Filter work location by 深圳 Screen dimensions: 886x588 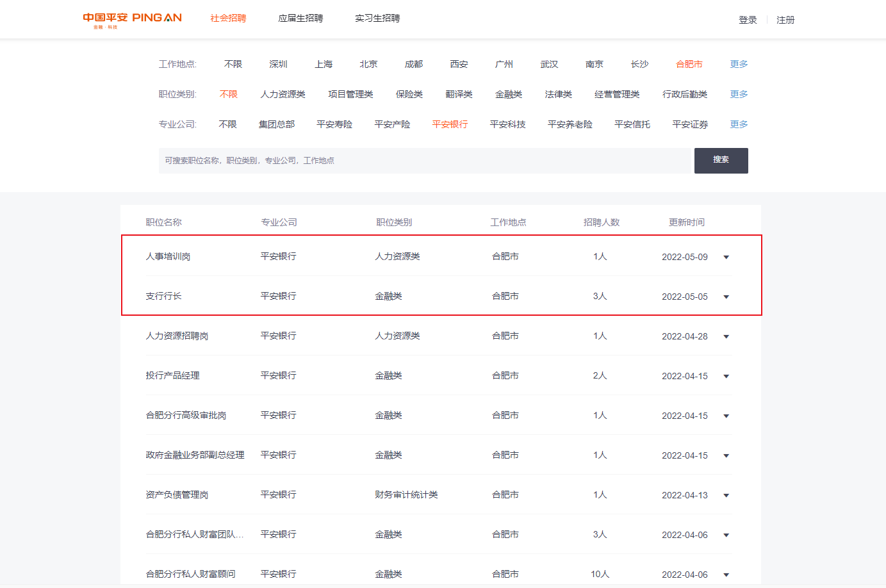click(x=278, y=64)
